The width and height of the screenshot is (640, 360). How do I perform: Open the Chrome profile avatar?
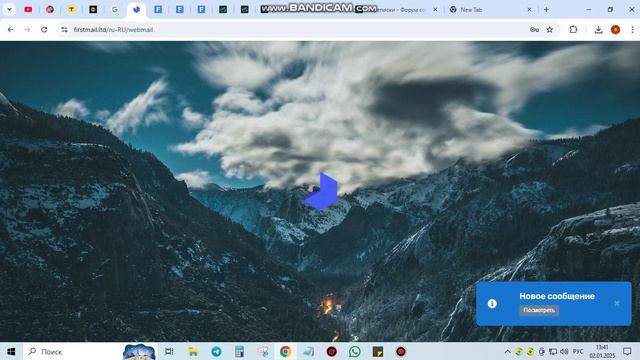(x=615, y=29)
